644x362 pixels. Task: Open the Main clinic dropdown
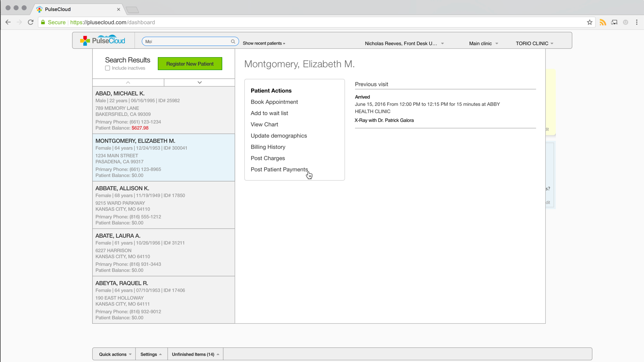(483, 43)
